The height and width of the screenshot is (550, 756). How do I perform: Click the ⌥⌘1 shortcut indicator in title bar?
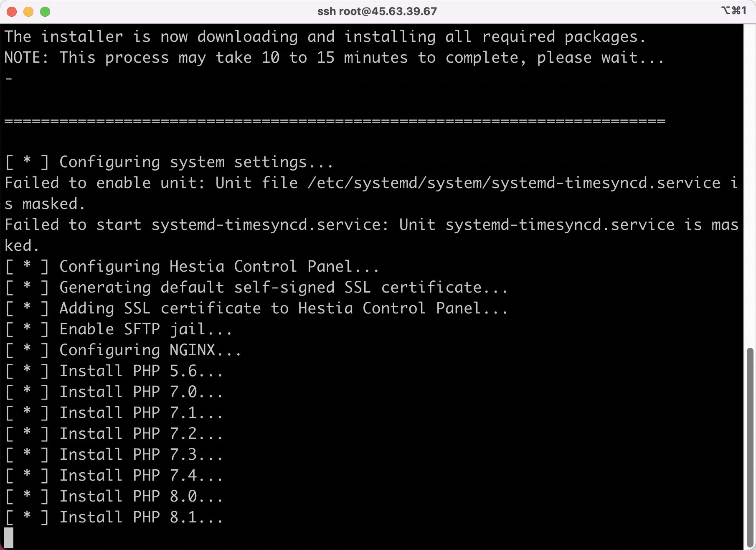733,10
